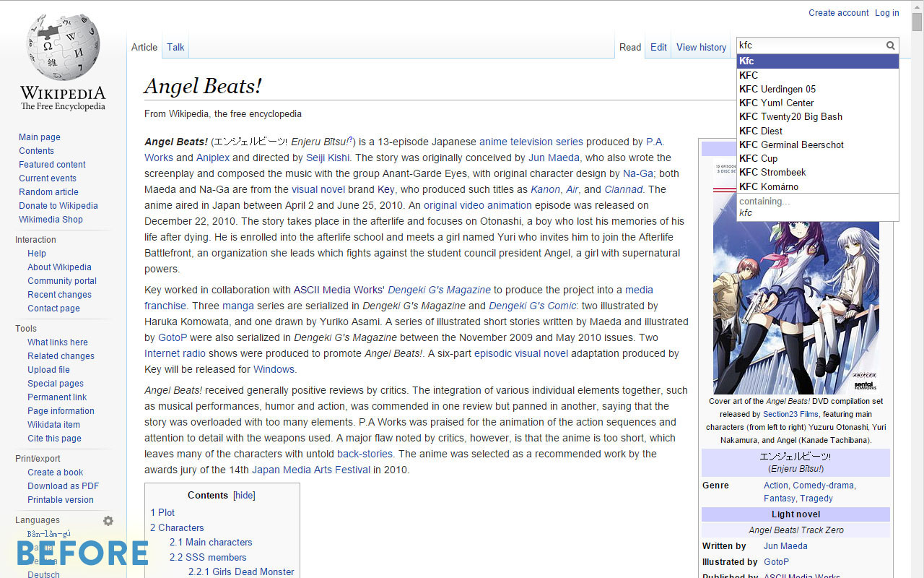This screenshot has width=924, height=578.
Task: Choose KFC Uerdingen 05 suggestion
Action: (817, 89)
